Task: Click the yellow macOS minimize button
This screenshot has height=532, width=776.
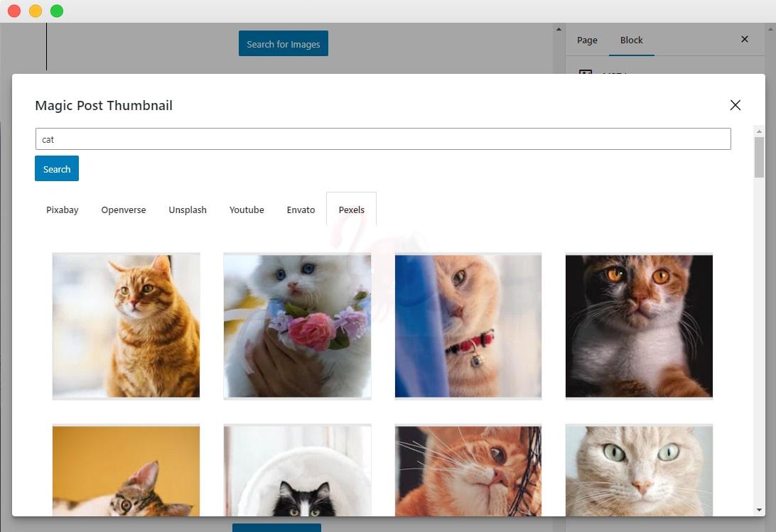Action: coord(36,11)
